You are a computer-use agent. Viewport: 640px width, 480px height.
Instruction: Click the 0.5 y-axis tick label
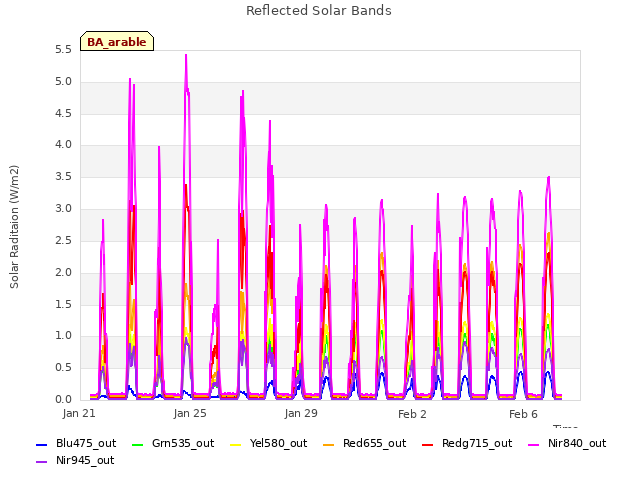click(x=63, y=368)
